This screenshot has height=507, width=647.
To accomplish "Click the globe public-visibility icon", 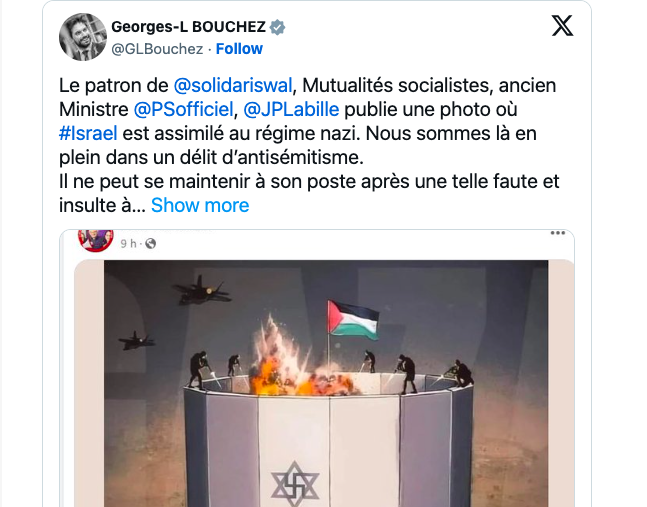I will tap(151, 244).
